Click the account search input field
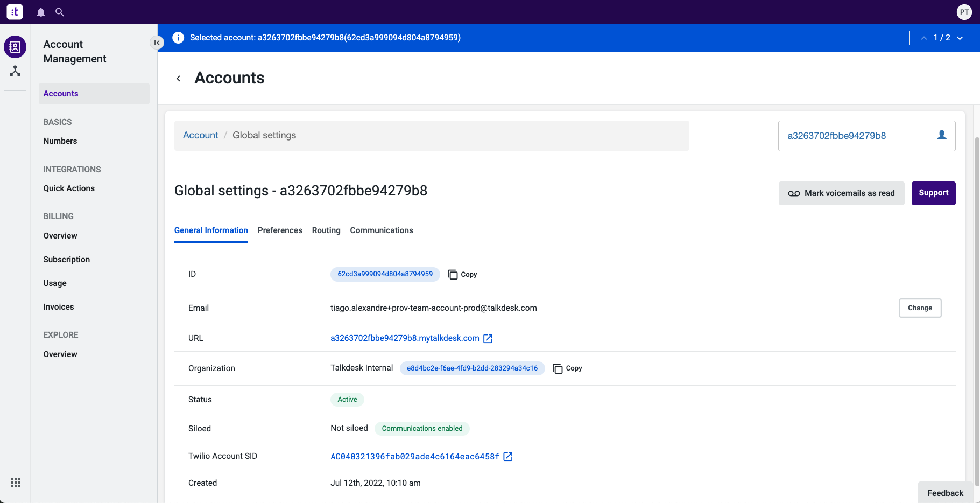Image resolution: width=980 pixels, height=503 pixels. pyautogui.click(x=866, y=136)
